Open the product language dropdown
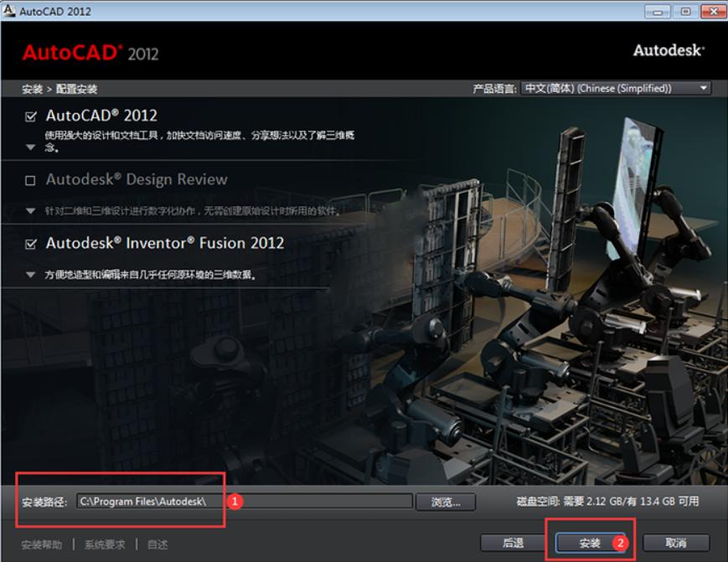The image size is (728, 562). pyautogui.click(x=616, y=88)
